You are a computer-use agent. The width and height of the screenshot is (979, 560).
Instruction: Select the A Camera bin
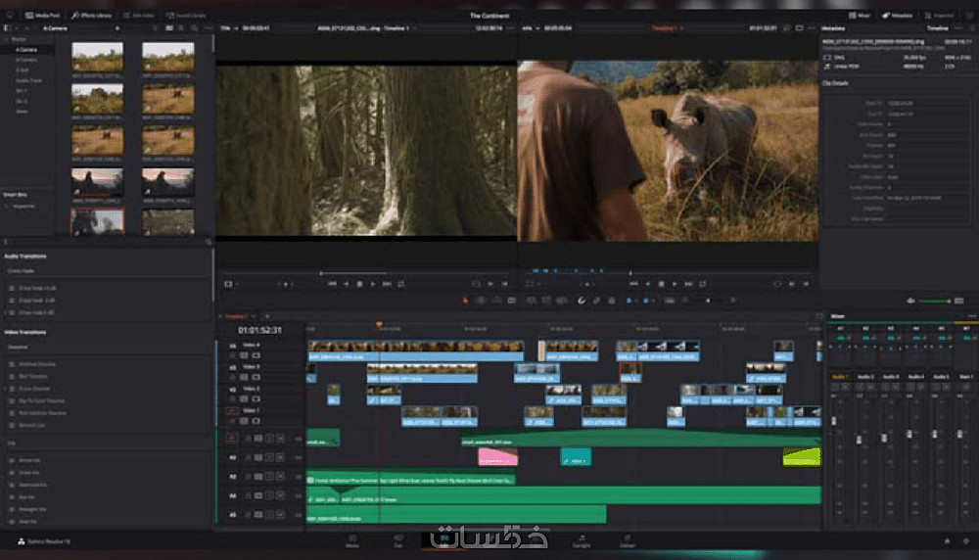coord(26,49)
